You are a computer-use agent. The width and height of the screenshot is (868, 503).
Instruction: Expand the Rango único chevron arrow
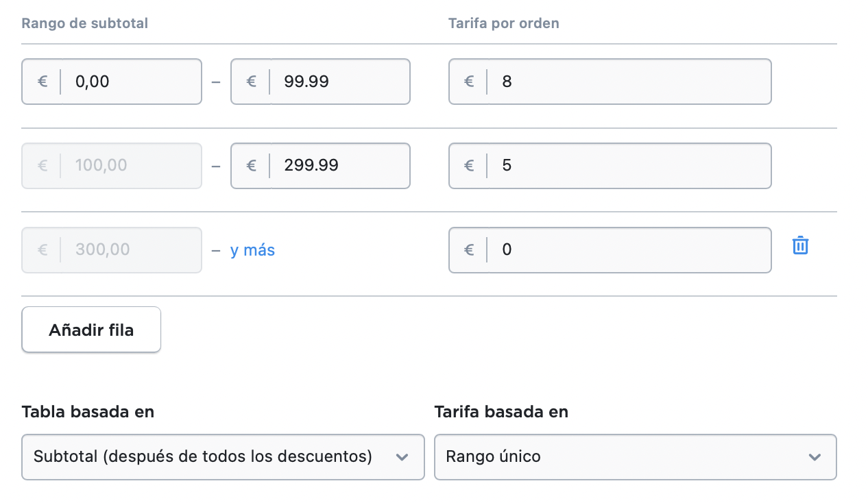(815, 457)
